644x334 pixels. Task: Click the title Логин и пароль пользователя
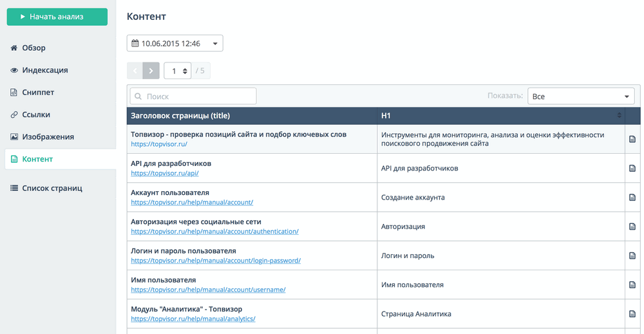(x=183, y=251)
